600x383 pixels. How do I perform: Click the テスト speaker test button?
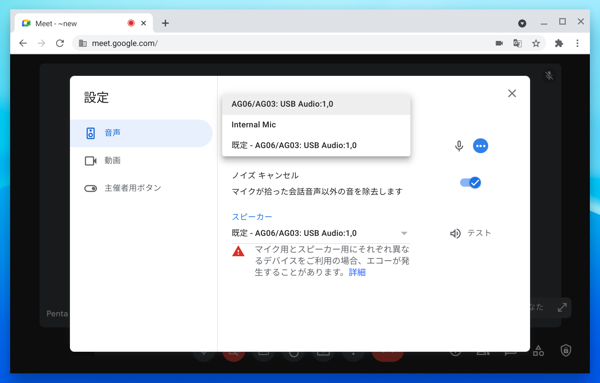479,233
